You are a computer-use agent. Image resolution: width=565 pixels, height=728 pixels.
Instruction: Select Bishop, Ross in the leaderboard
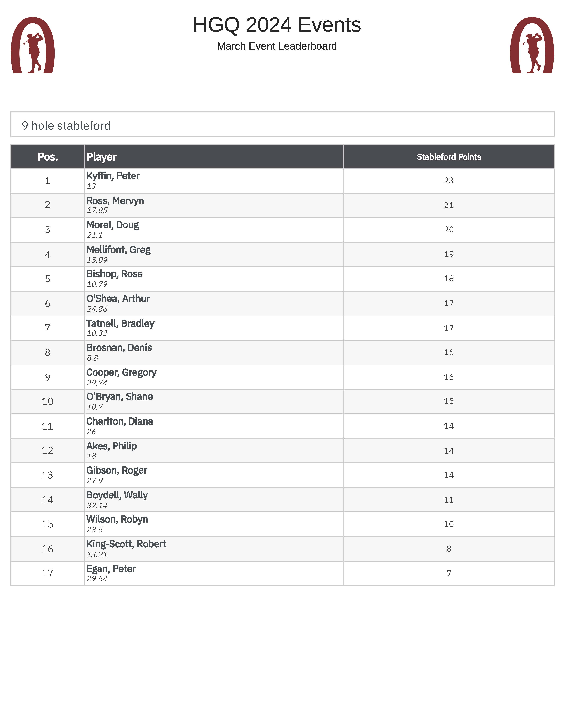(x=114, y=274)
